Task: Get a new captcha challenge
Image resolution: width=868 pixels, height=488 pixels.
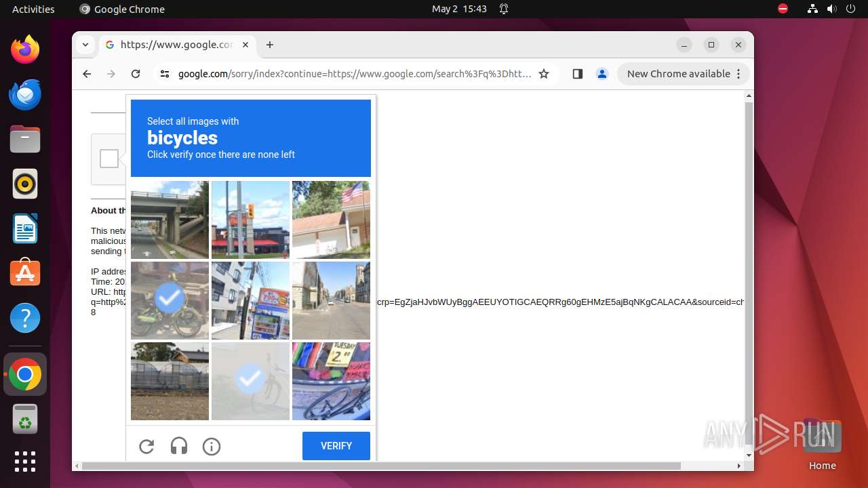Action: [x=146, y=446]
